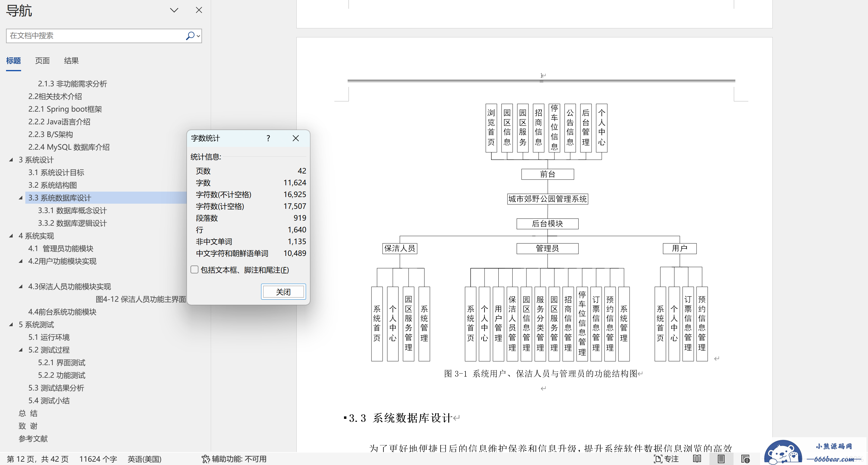Switch to the 结果 tab
The image size is (868, 465).
coord(71,61)
